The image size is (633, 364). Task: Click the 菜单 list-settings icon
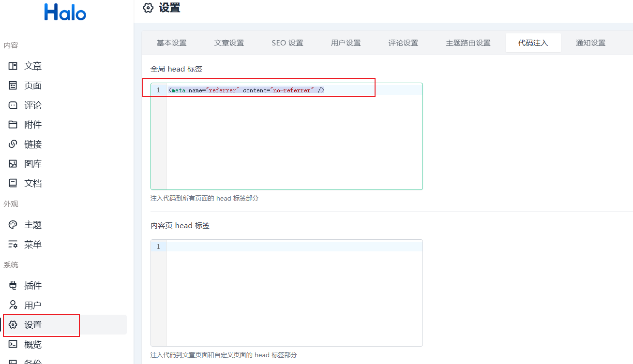[x=13, y=245]
